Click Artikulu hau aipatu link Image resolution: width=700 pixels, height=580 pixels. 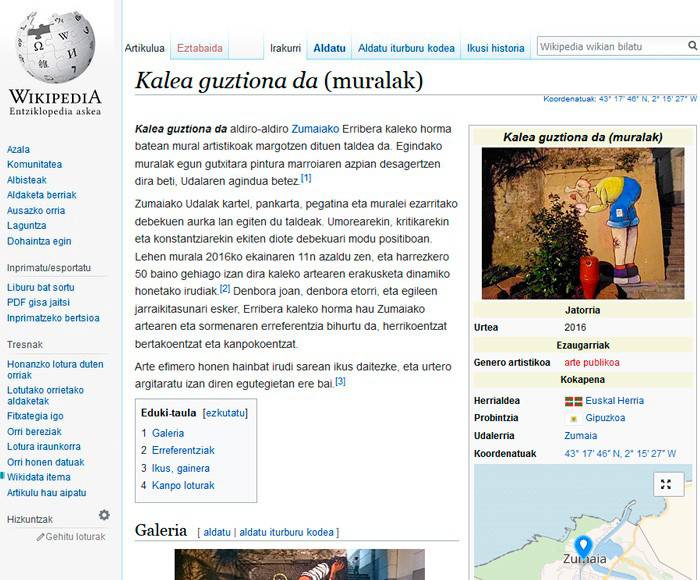[x=46, y=493]
